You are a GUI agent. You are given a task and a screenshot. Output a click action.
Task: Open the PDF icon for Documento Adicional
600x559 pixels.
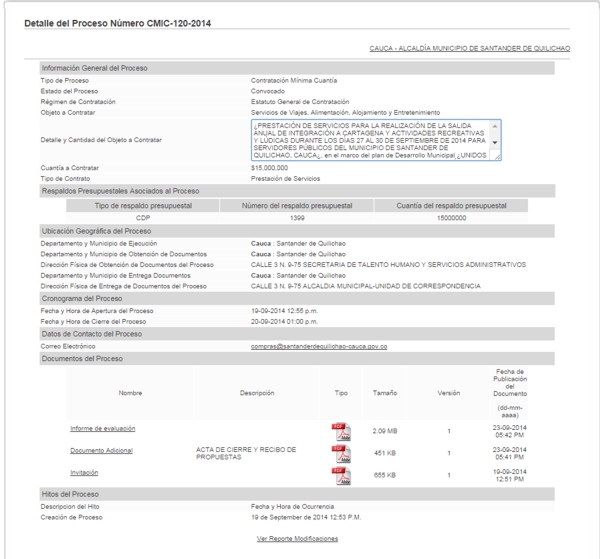tap(341, 454)
